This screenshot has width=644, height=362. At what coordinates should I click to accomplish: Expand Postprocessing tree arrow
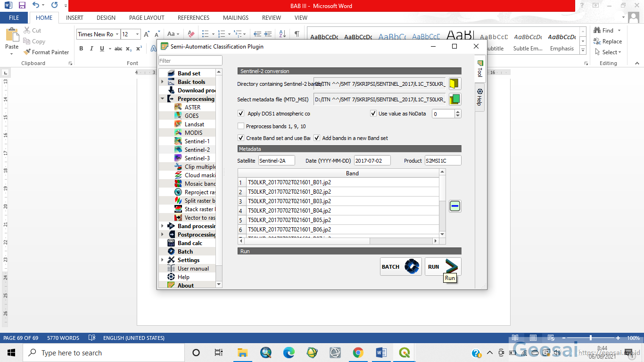(x=162, y=235)
